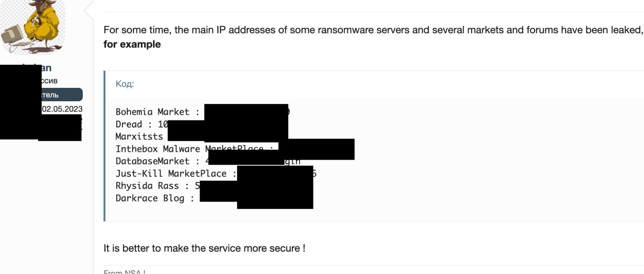Click the "Dread" entry in the code block
Image resolution: width=644 pixels, height=274 pixels.
click(129, 124)
